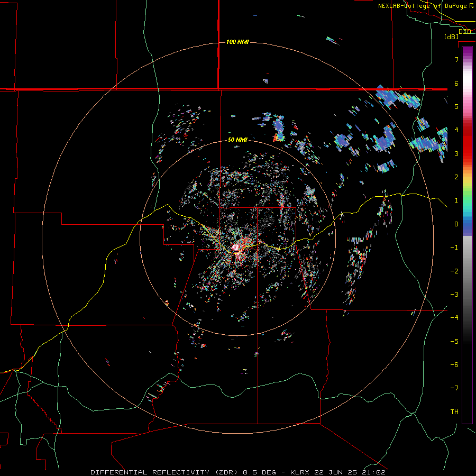The height and width of the screenshot is (476, 476).
Task: Click the color scale at the 0 dB blue section
Action: [467, 224]
